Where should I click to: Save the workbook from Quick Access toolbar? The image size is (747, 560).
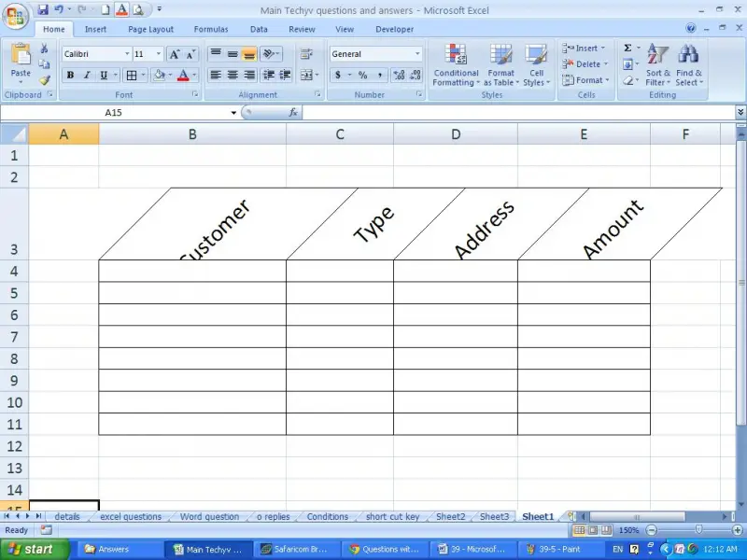coord(43,9)
